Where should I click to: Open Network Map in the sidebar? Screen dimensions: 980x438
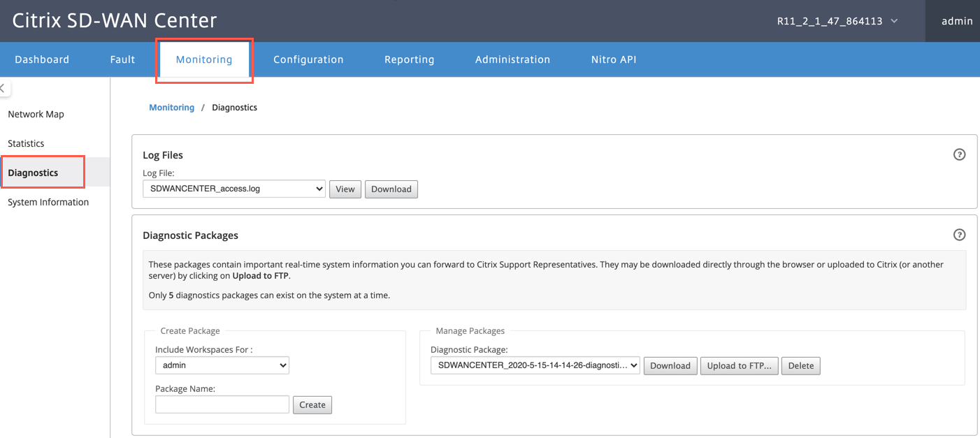coord(36,114)
